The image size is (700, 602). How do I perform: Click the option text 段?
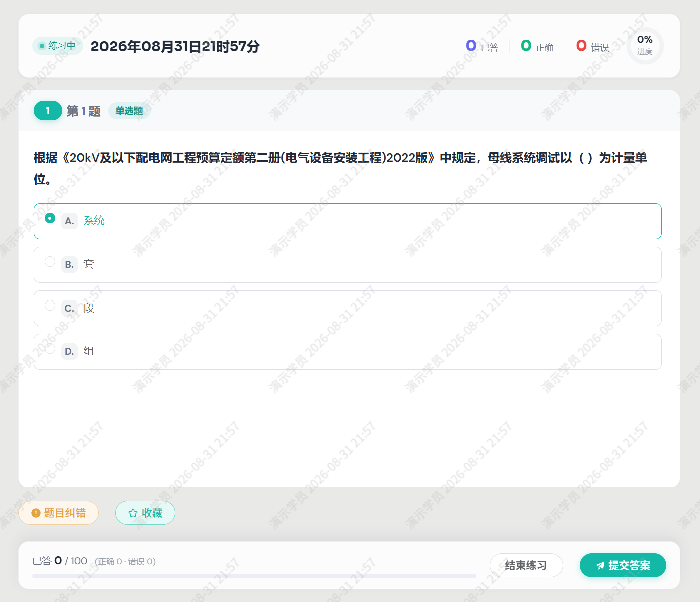[89, 308]
